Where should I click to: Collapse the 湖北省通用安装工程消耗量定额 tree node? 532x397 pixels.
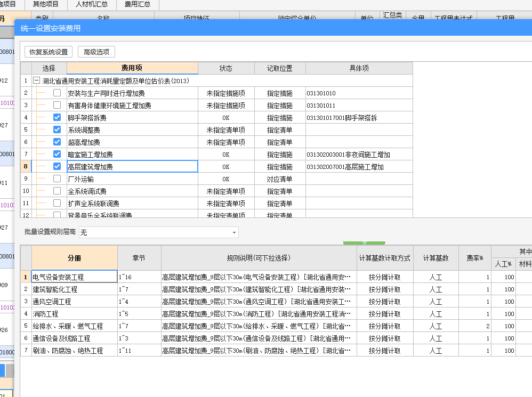(x=36, y=80)
